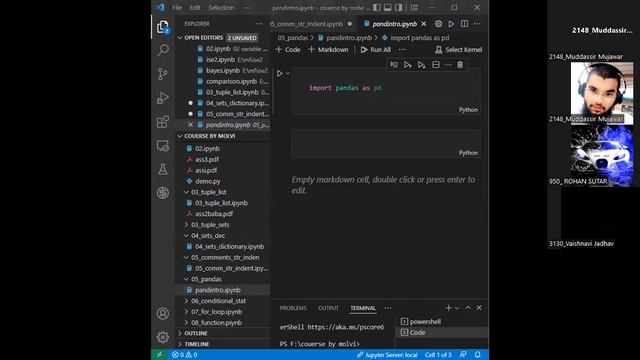Open the run cell dropdown arrow
The image size is (640, 360).
[x=288, y=74]
